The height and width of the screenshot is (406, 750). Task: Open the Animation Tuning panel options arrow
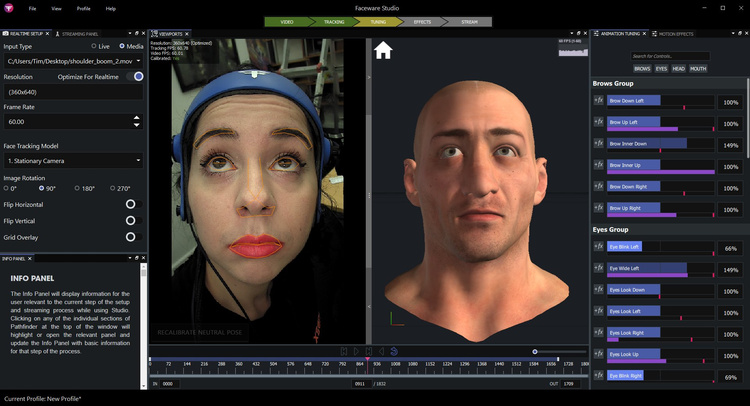(x=733, y=33)
